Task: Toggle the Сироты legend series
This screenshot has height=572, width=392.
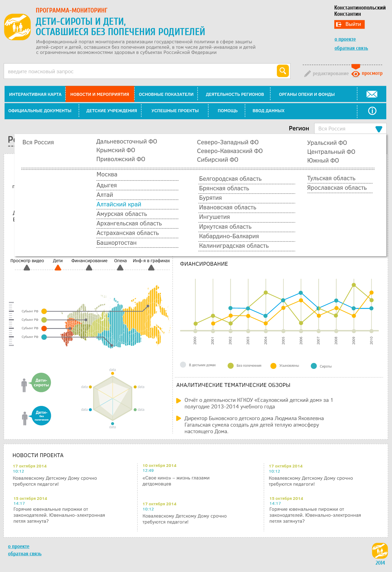Action: (x=314, y=366)
